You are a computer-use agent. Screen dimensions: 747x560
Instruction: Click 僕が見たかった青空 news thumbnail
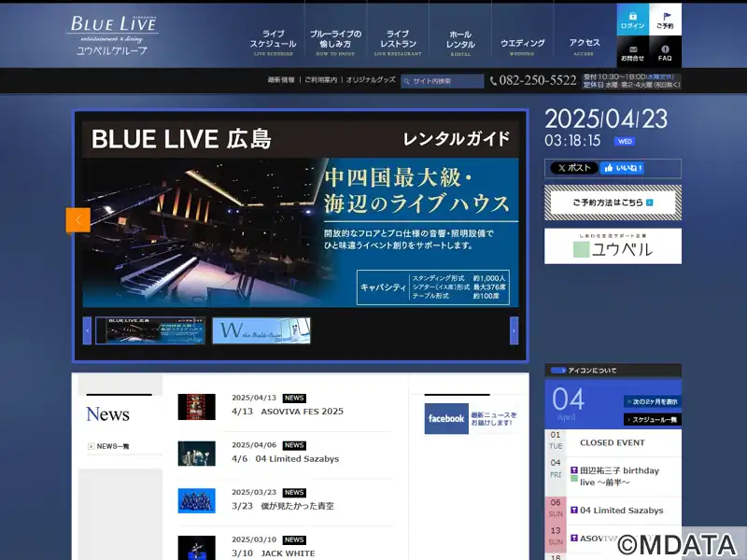(197, 500)
